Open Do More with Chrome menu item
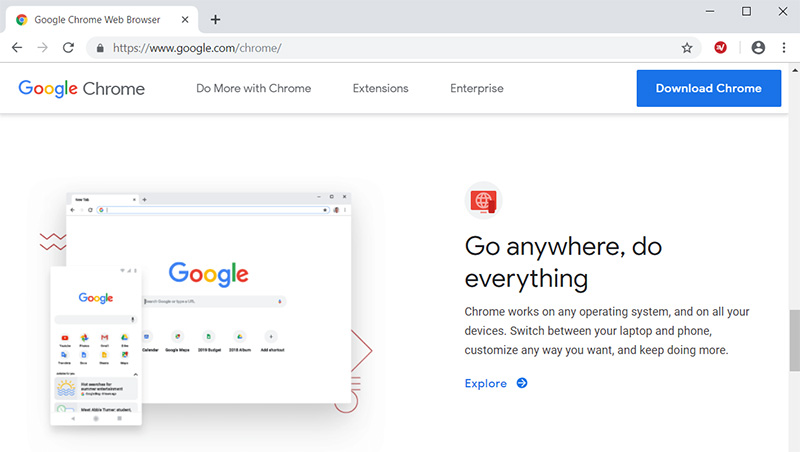800x452 pixels. [x=254, y=88]
